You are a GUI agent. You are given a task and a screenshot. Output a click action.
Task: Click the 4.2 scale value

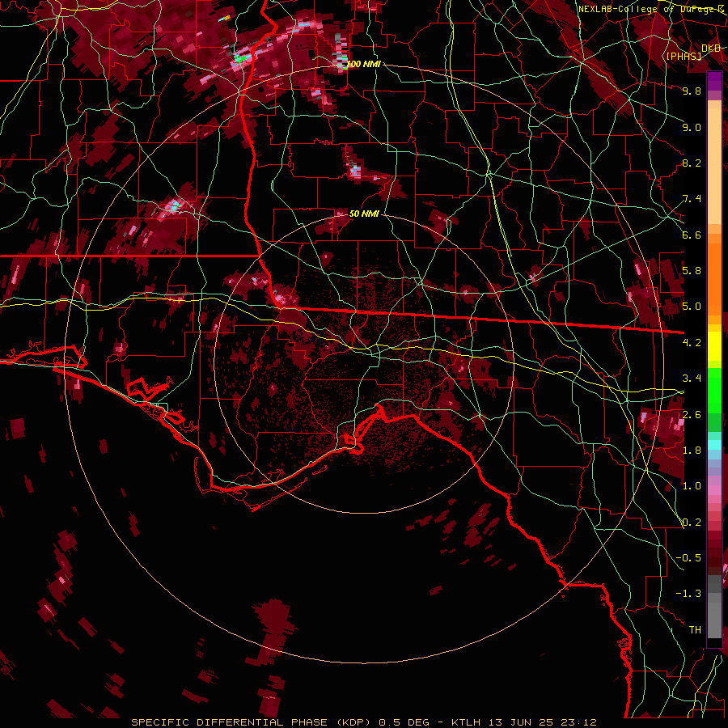[x=692, y=343]
